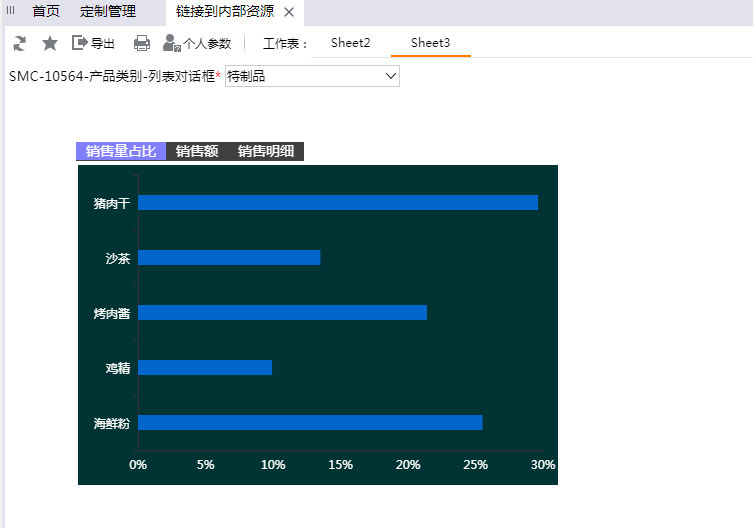The width and height of the screenshot is (753, 528).
Task: Close the 链接到内部资源 tab
Action: (289, 12)
